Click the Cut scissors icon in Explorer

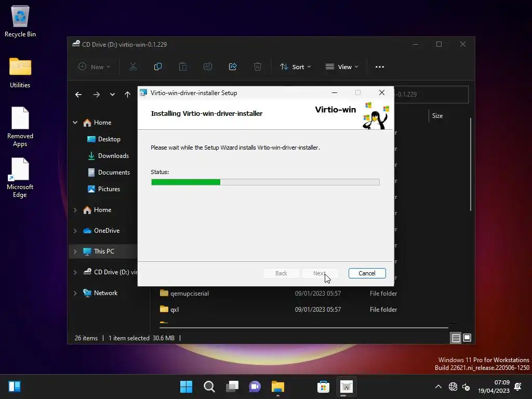coord(133,67)
